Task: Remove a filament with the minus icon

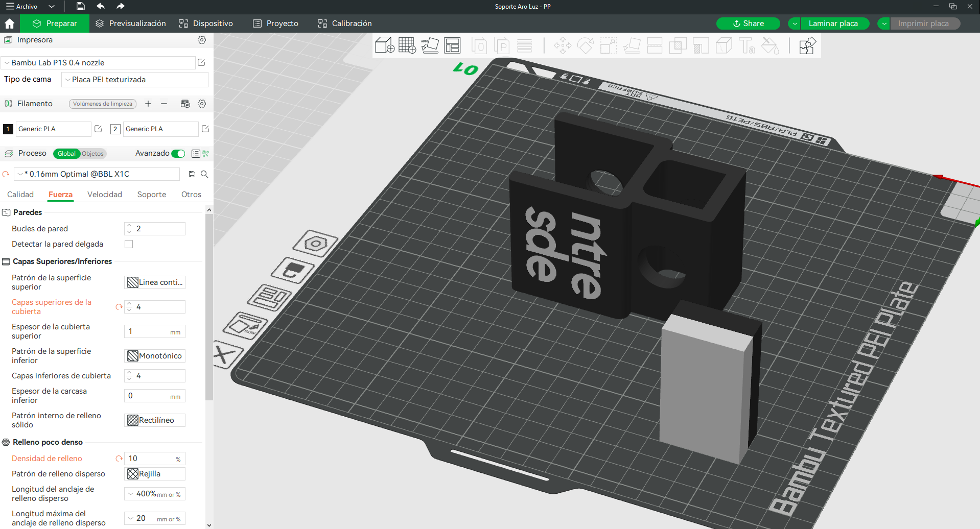Action: coord(164,104)
